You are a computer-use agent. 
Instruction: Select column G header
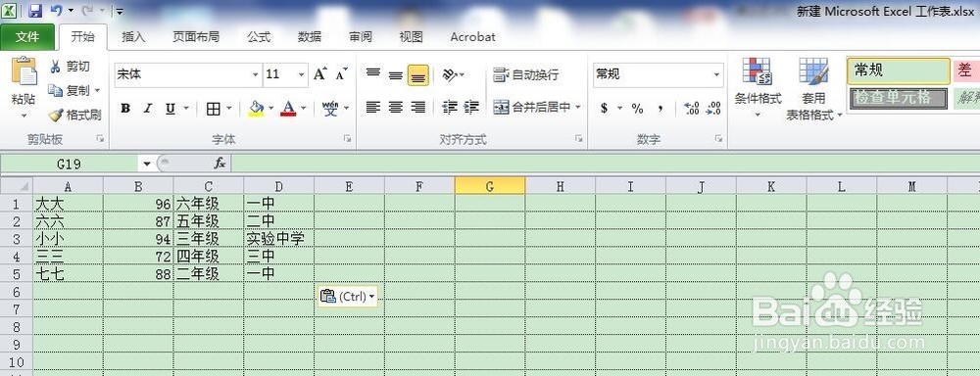pyautogui.click(x=489, y=185)
